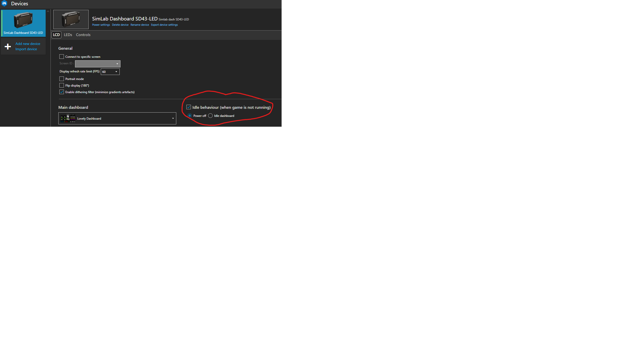
Task: Click the plus icon to add a device
Action: click(x=8, y=46)
